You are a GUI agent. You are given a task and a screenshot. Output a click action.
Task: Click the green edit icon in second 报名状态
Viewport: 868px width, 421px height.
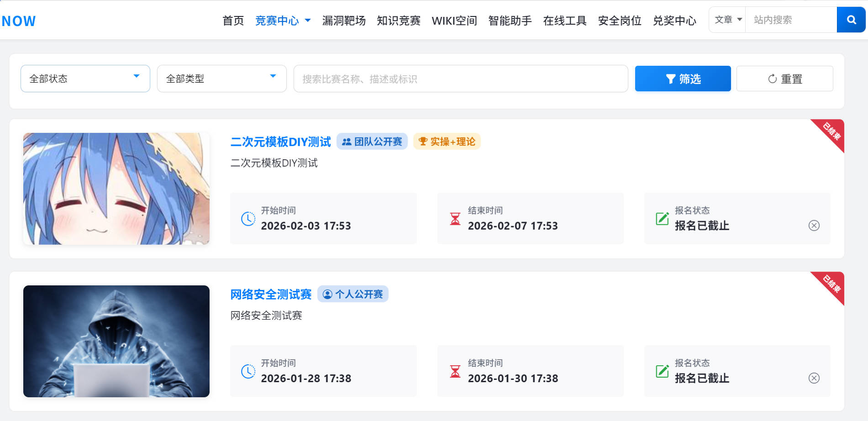tap(662, 371)
